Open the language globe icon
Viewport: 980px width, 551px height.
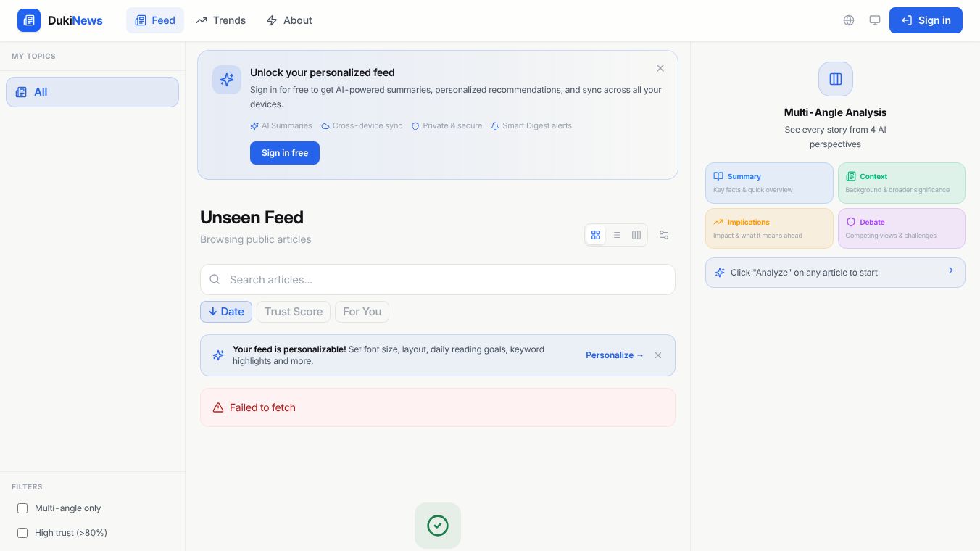pos(849,20)
